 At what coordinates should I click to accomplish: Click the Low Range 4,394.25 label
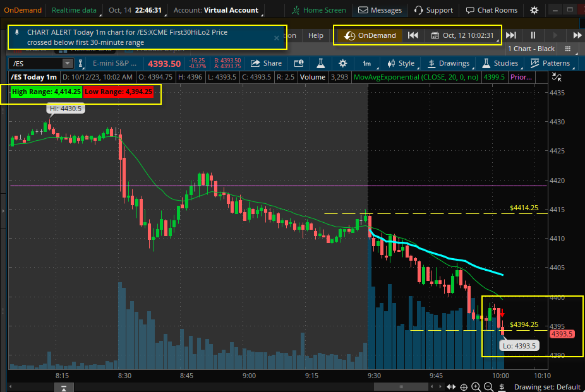[118, 92]
